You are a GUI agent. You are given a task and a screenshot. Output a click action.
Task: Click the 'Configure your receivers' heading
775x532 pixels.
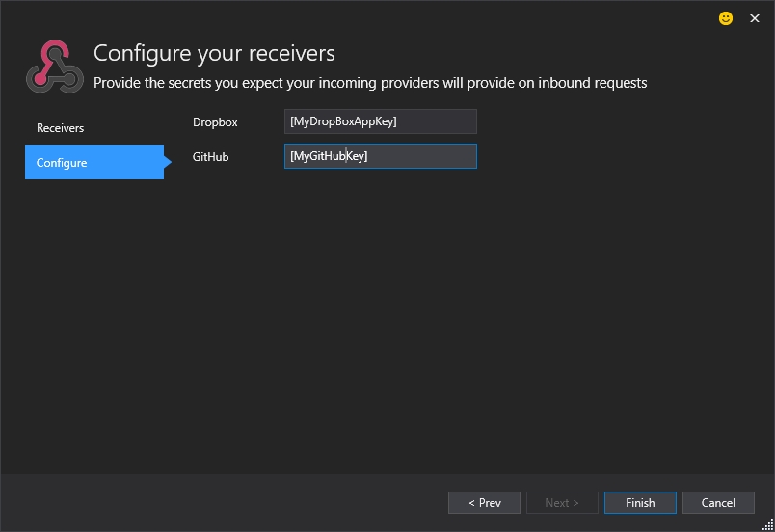pyautogui.click(x=214, y=53)
